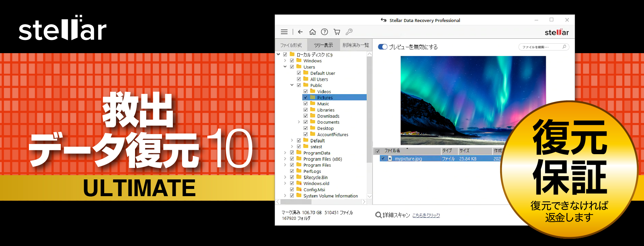Image resolution: width=644 pixels, height=246 pixels.
Task: Switch to the 削除済み一覧 tab
Action: [356, 45]
